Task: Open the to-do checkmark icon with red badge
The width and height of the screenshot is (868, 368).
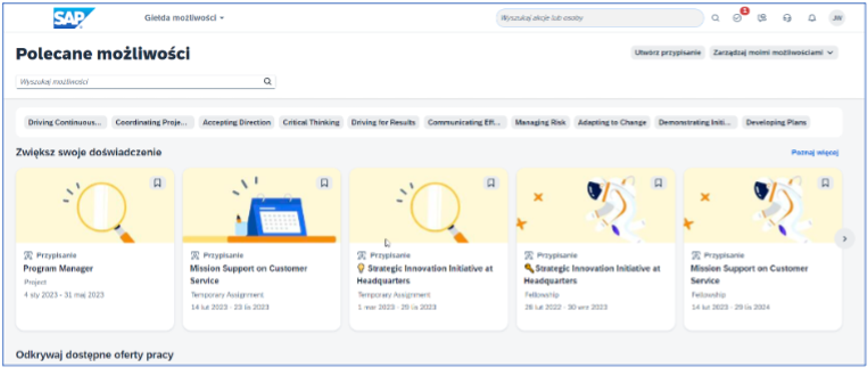Action: pyautogui.click(x=738, y=18)
